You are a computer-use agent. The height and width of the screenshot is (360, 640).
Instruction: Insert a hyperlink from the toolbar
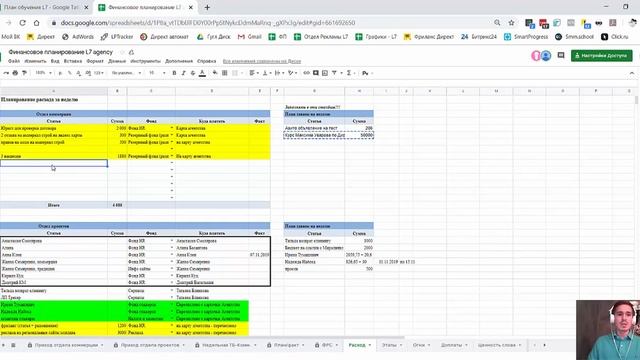[x=306, y=73]
